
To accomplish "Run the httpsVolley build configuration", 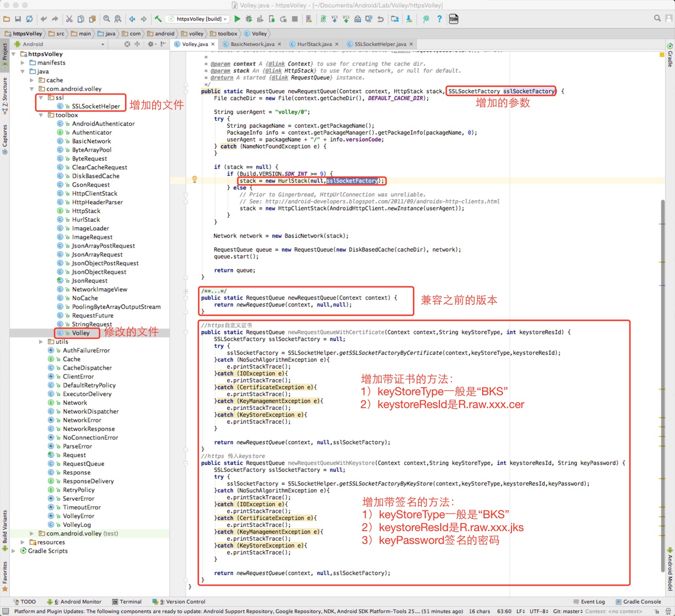I will (x=237, y=19).
